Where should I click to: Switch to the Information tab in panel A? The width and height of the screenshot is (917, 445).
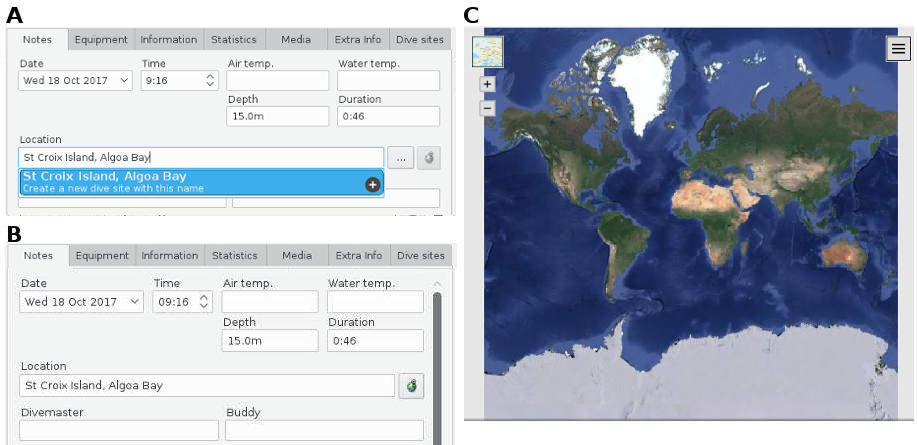pyautogui.click(x=170, y=40)
